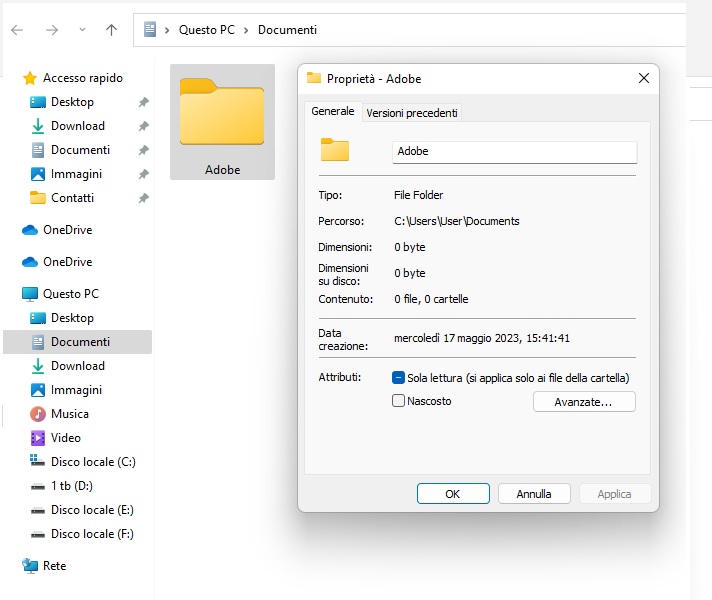
Task: Enable the Nascosto checkbox
Action: tap(398, 401)
